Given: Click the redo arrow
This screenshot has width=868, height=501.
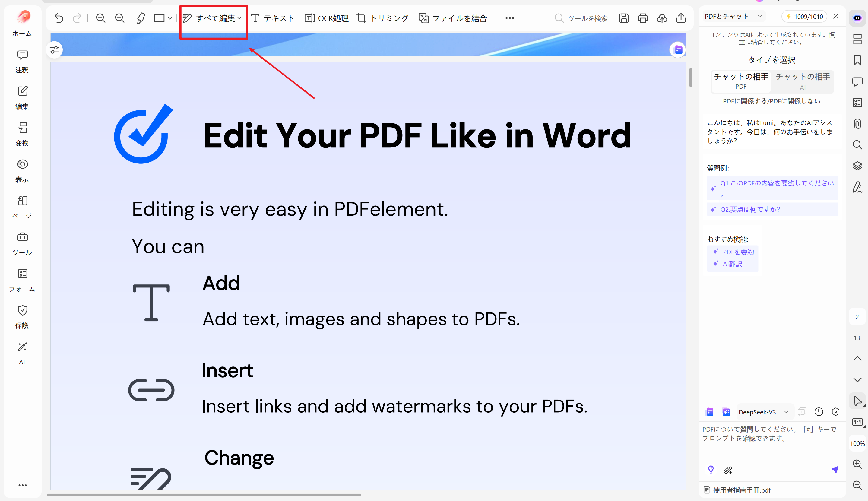Looking at the screenshot, I should [x=77, y=18].
